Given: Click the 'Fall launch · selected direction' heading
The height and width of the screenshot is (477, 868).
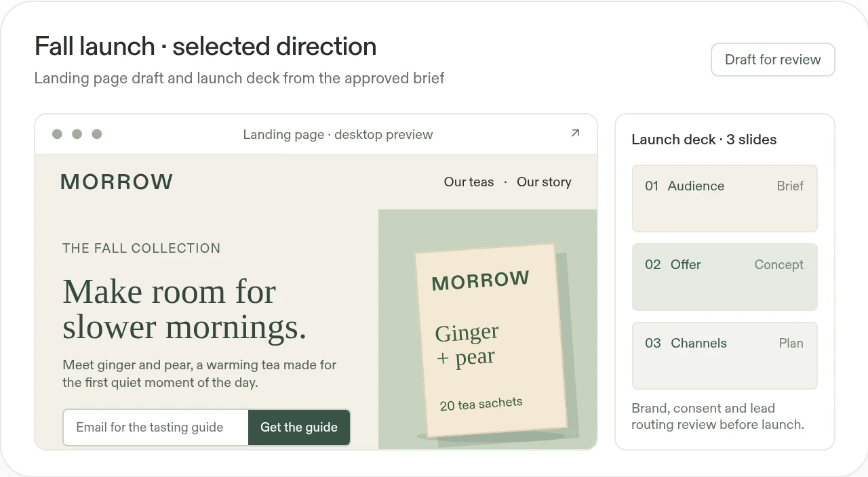Looking at the screenshot, I should 205,47.
